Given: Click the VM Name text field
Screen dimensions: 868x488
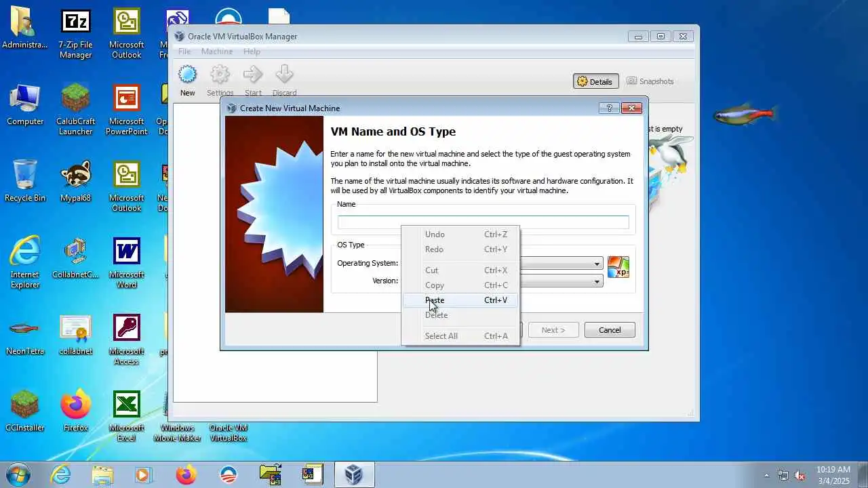Looking at the screenshot, I should coord(484,222).
